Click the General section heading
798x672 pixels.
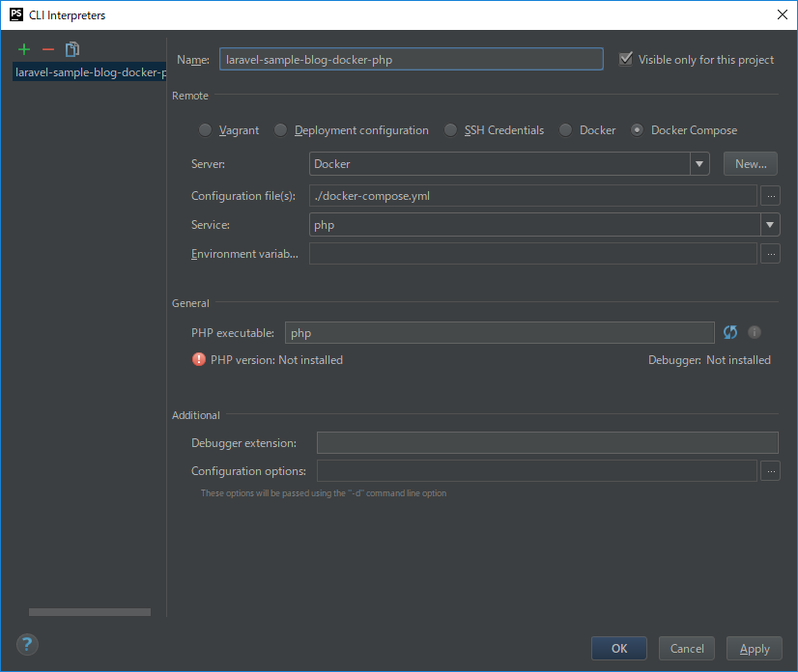(x=190, y=303)
